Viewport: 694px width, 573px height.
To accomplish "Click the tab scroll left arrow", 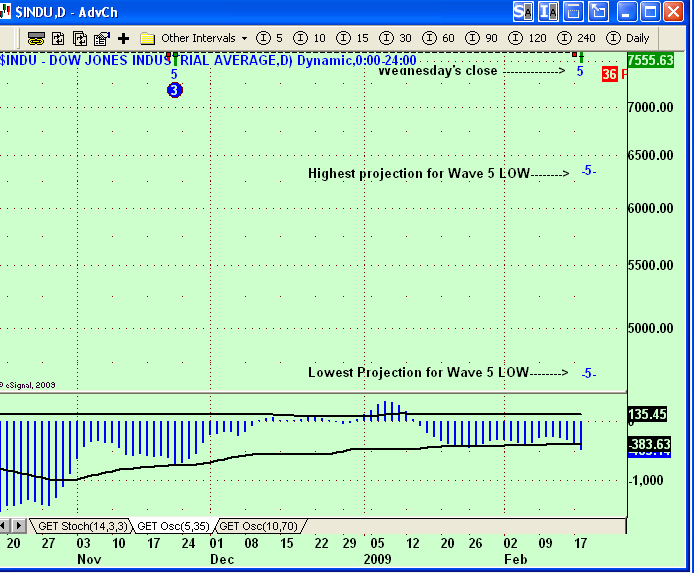I will click(x=4, y=526).
